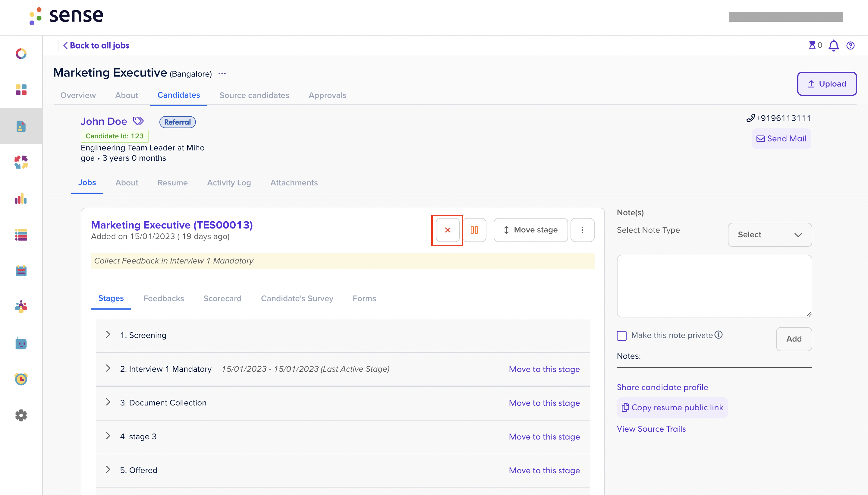Click the tags icon next to John Doe
The image size is (868, 495).
tap(138, 121)
